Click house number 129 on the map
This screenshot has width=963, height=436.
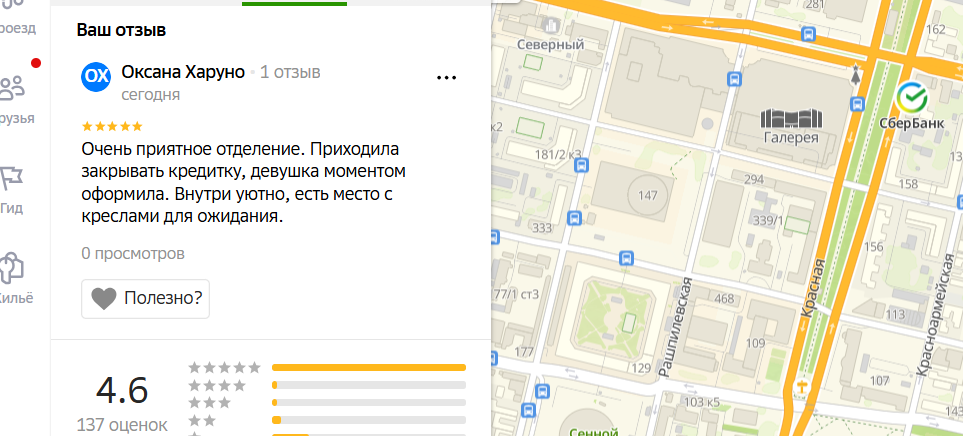(641, 368)
